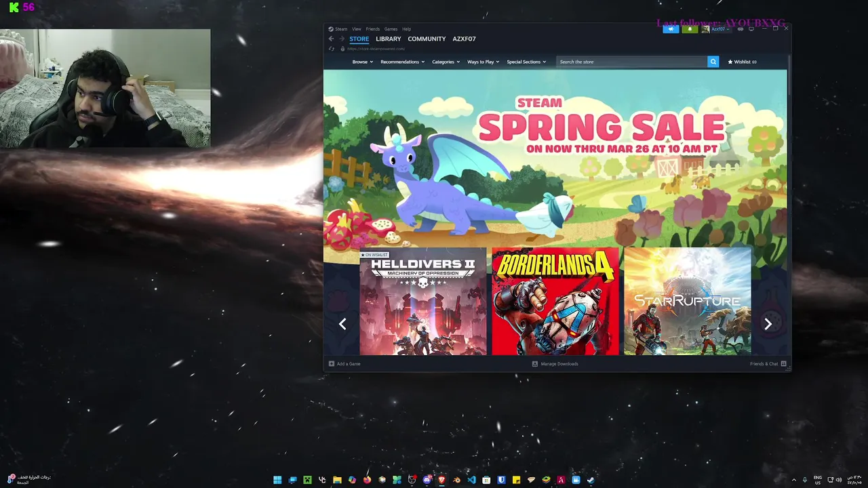Show next carousel games arrow
Screen dimensions: 868x488
tap(768, 324)
